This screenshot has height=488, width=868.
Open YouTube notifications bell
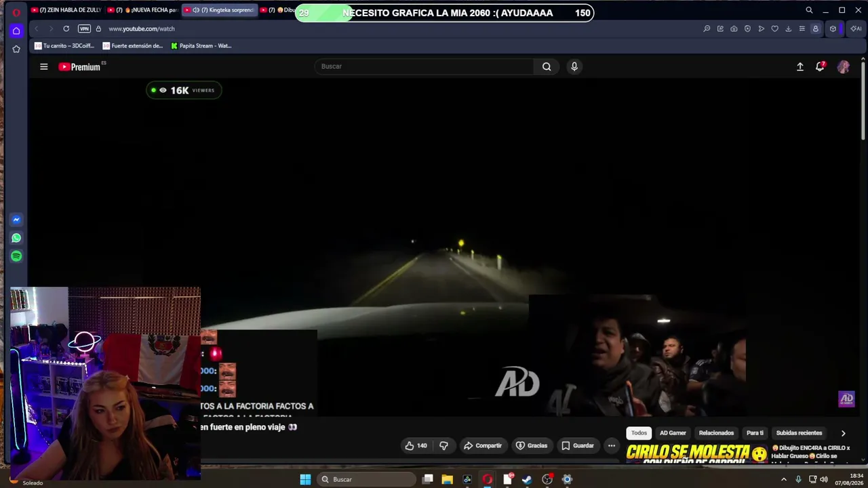pyautogui.click(x=820, y=66)
